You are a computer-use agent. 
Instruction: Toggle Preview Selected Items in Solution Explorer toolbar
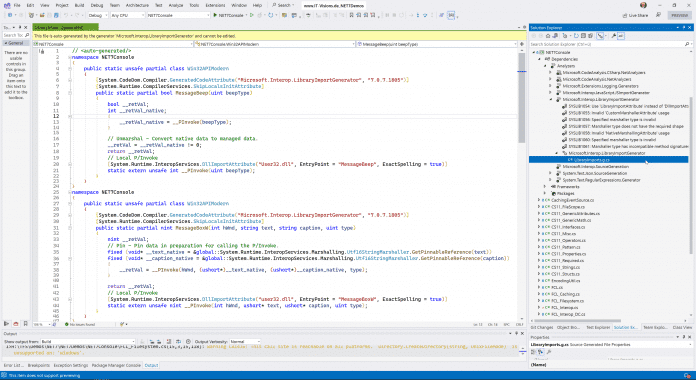[x=621, y=36]
